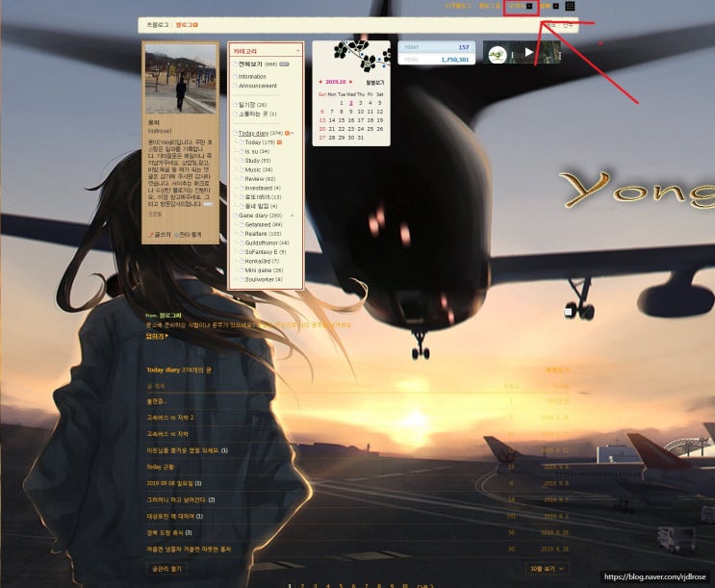Screen dimensions: 715x588
Task: Go to next month in calendar
Action: pyautogui.click(x=350, y=82)
